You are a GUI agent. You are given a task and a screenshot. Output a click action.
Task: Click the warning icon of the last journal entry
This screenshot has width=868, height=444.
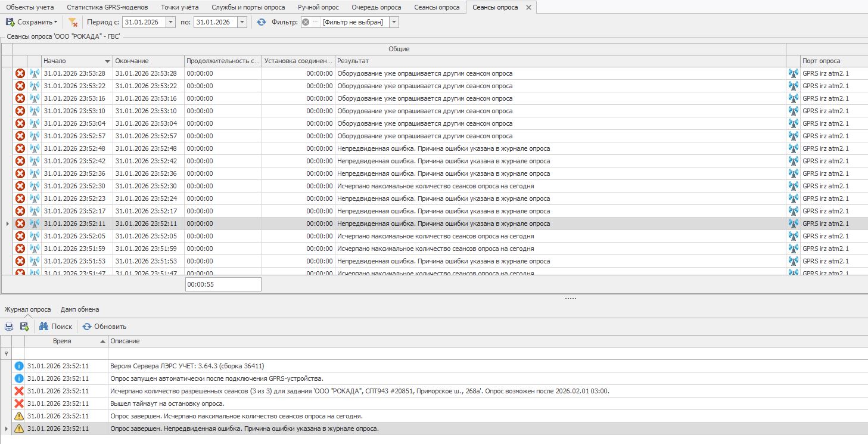[18, 429]
